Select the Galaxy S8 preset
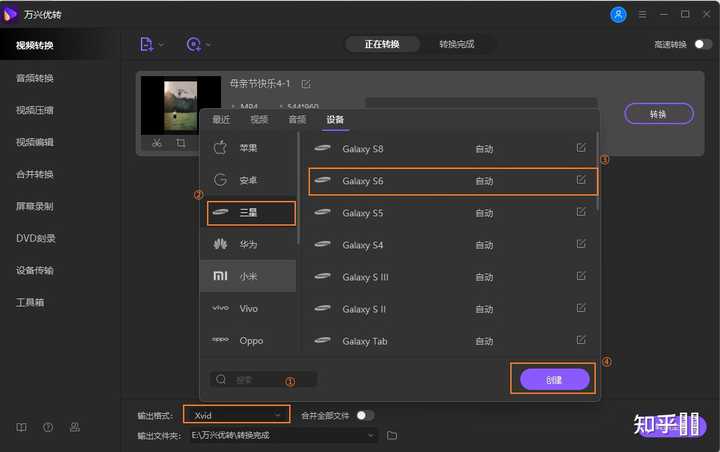 452,149
